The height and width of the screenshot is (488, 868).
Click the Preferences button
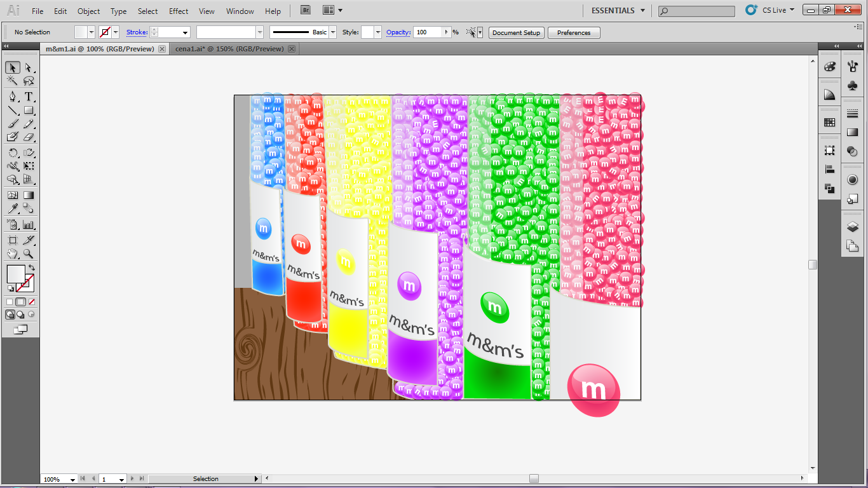573,32
